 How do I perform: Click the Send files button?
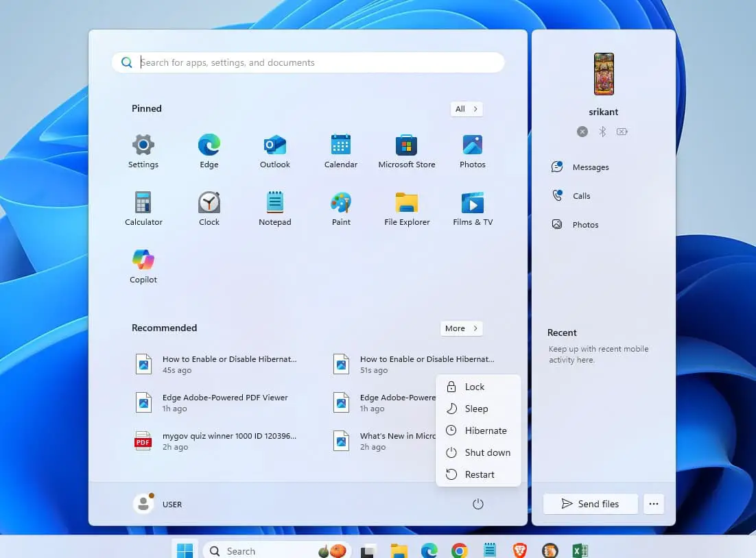(590, 504)
